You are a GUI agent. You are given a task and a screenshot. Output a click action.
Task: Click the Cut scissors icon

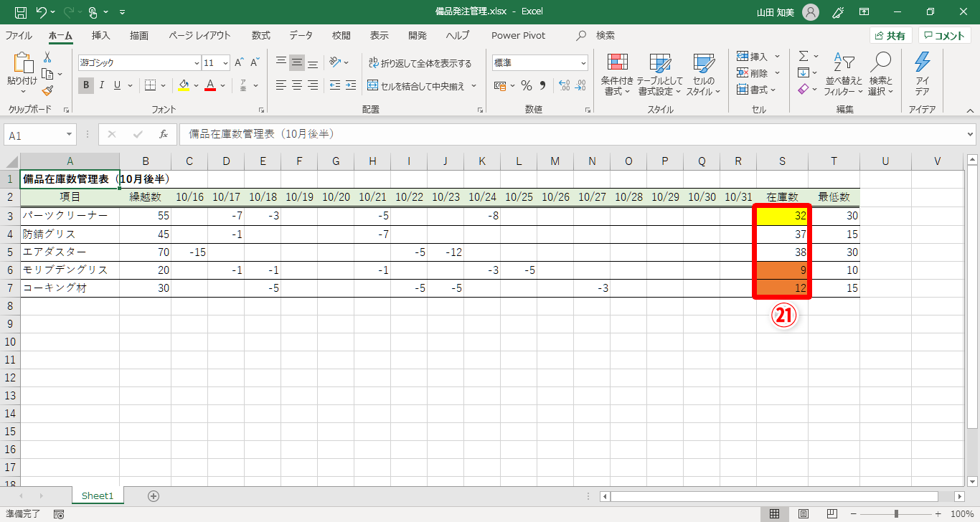[x=47, y=57]
